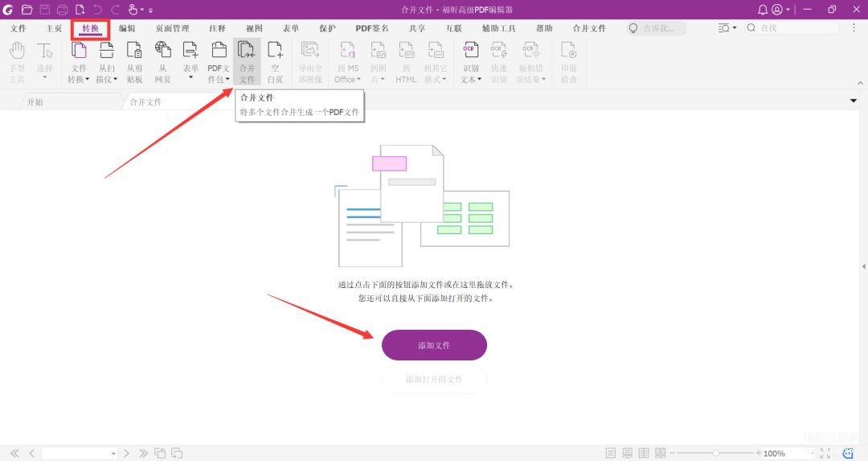Switch to the 主页 Home tab
Image resolution: width=868 pixels, height=461 pixels.
54,28
